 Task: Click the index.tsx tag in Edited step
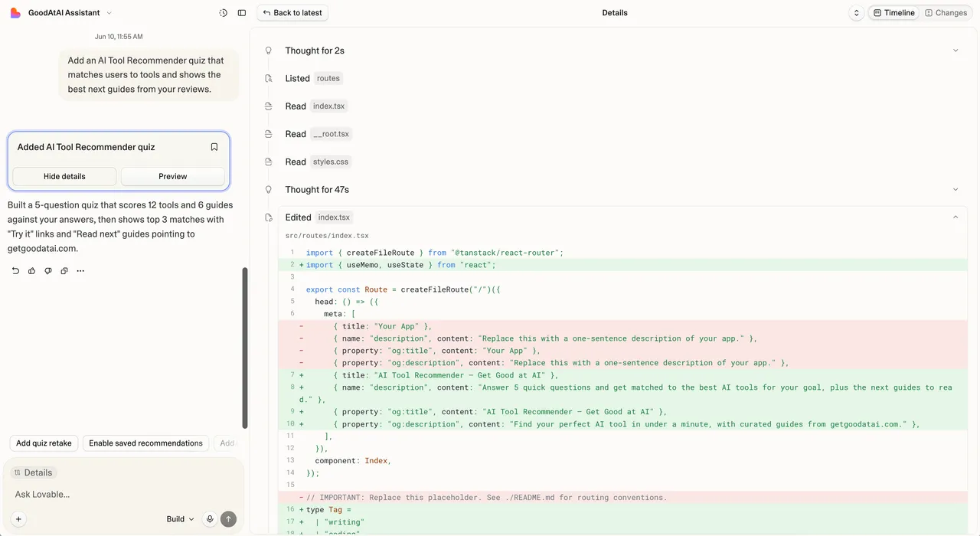[x=334, y=217]
